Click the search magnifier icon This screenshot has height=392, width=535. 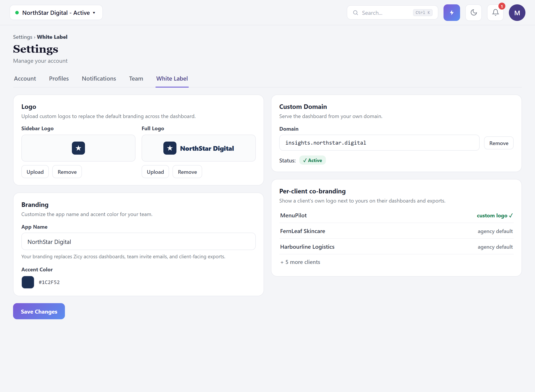tap(355, 13)
